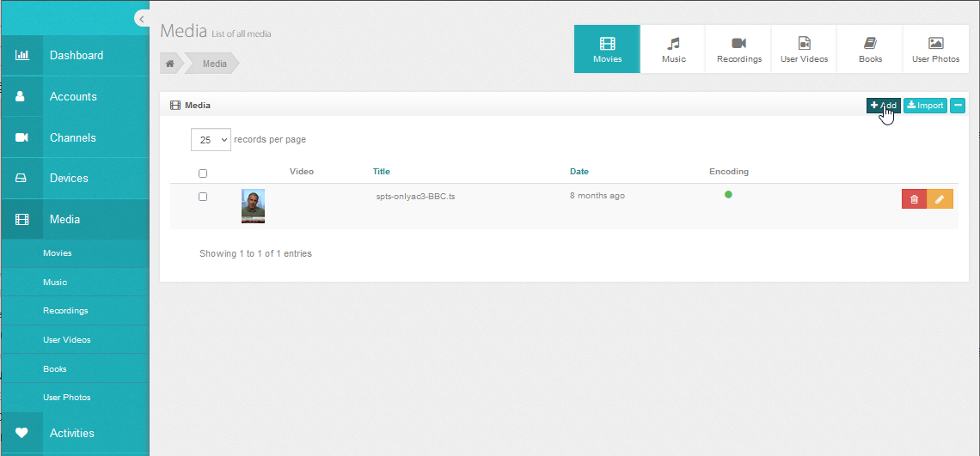This screenshot has width=980, height=456.
Task: Open the more options ellipsis menu
Action: (958, 106)
